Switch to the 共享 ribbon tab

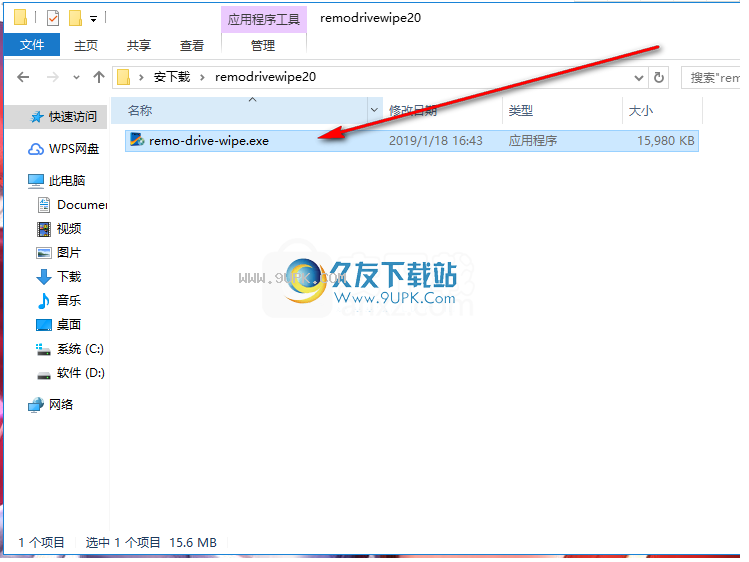[139, 45]
